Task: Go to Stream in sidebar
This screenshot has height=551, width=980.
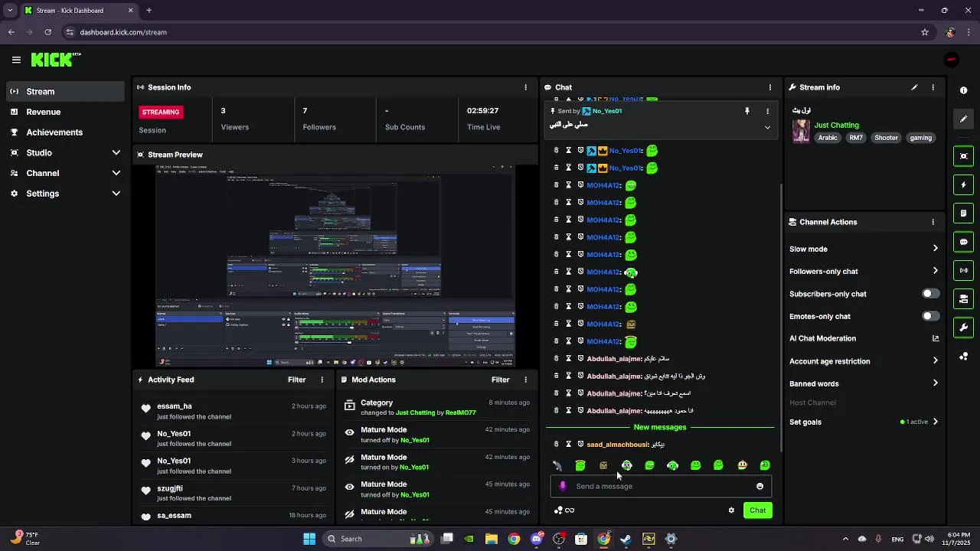Action: (65, 91)
